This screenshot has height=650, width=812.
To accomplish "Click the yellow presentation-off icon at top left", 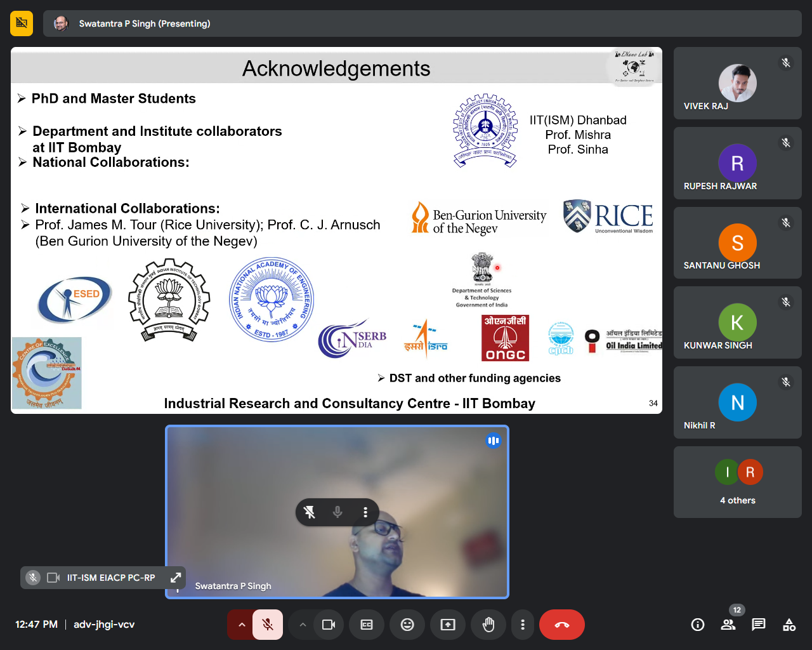I will point(22,23).
